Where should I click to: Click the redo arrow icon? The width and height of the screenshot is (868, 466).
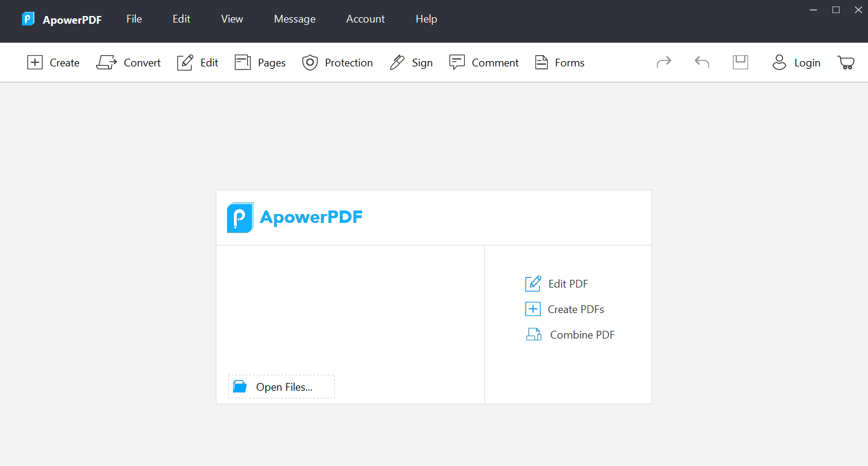point(664,62)
